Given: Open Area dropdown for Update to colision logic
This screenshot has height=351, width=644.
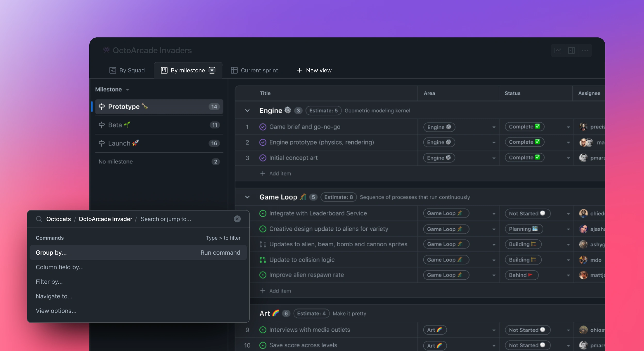Looking at the screenshot, I should tap(494, 260).
